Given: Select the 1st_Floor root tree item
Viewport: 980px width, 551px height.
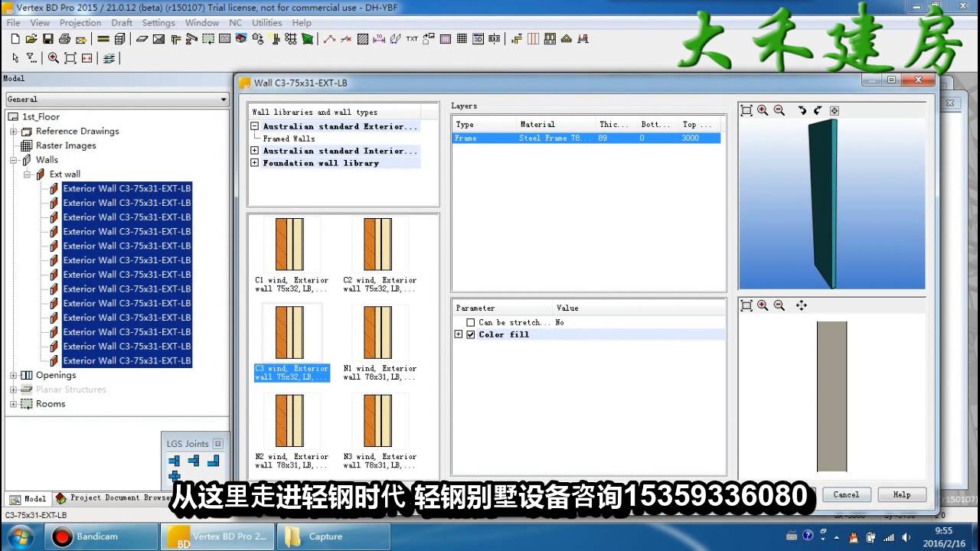Looking at the screenshot, I should [x=41, y=117].
